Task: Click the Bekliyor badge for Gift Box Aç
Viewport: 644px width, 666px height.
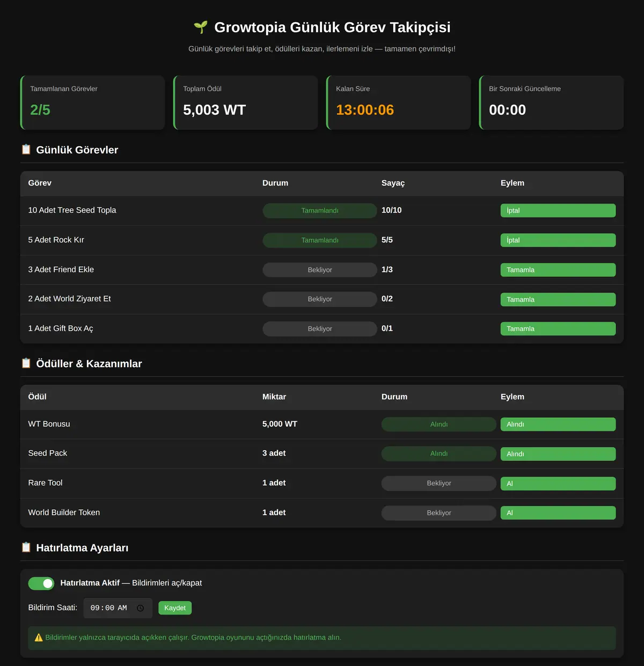Action: 320,328
